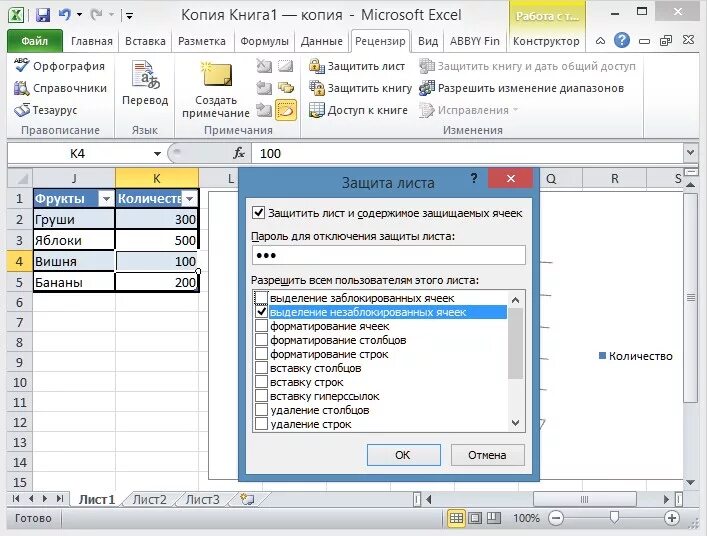Image resolution: width=707 pixels, height=536 pixels.
Task: Check вставку столбцов option
Action: tap(261, 368)
